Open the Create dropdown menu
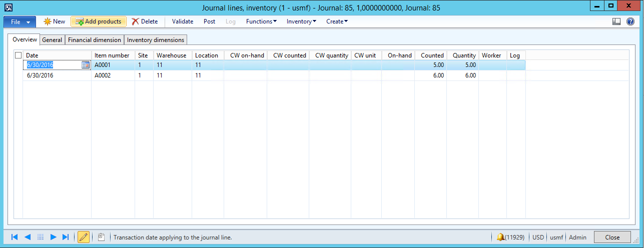The image size is (644, 248). point(337,21)
